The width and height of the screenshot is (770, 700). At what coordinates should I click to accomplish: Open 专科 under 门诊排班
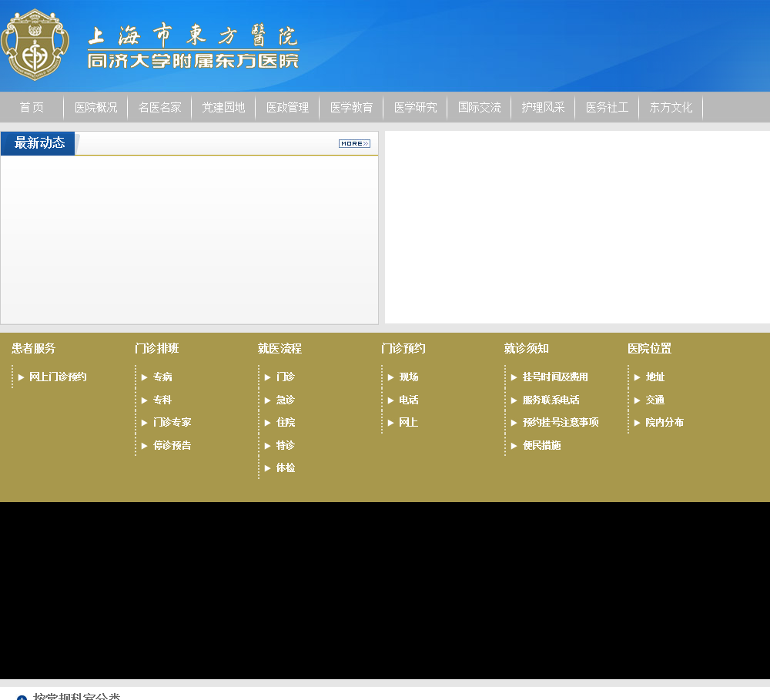tap(162, 400)
